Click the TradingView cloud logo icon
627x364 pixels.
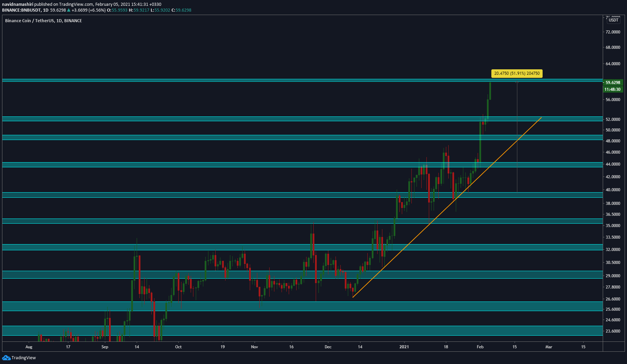pyautogui.click(x=6, y=358)
